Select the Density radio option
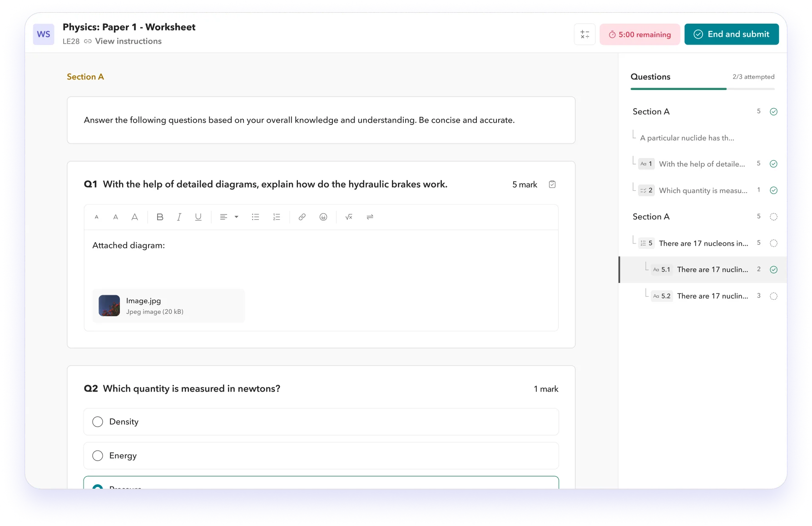 98,422
